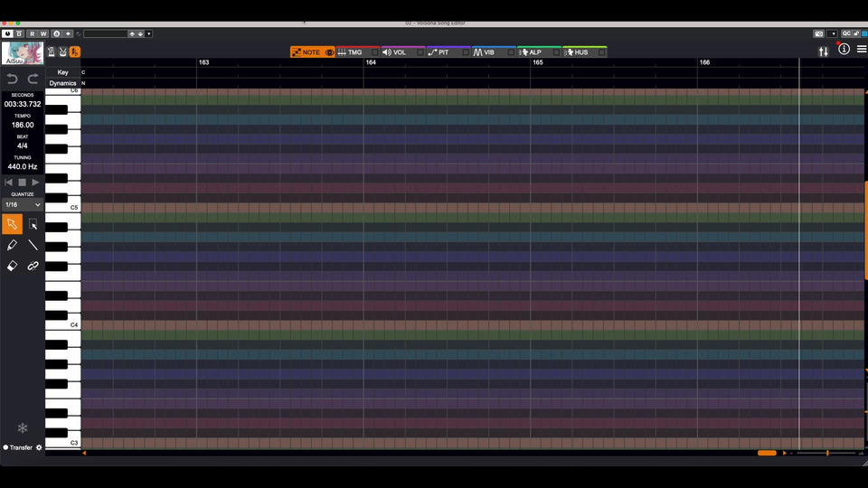
Task: Open Transfer settings gear
Action: click(x=39, y=447)
